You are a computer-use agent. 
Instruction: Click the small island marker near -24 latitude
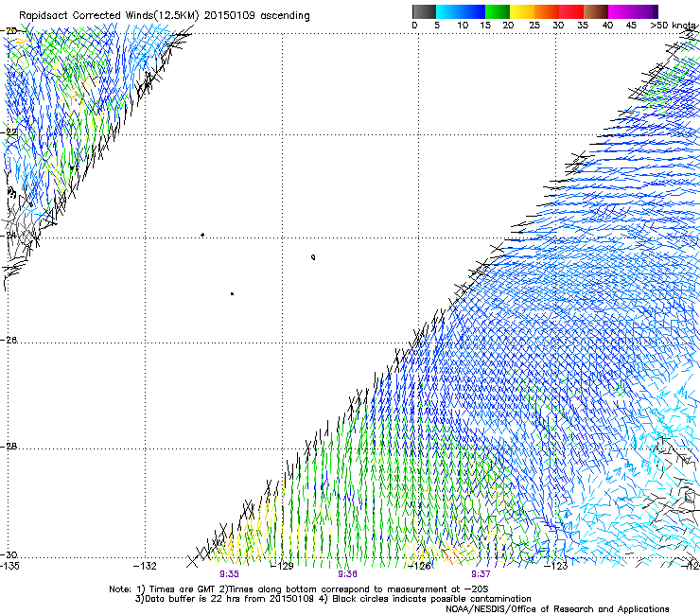pyautogui.click(x=202, y=235)
